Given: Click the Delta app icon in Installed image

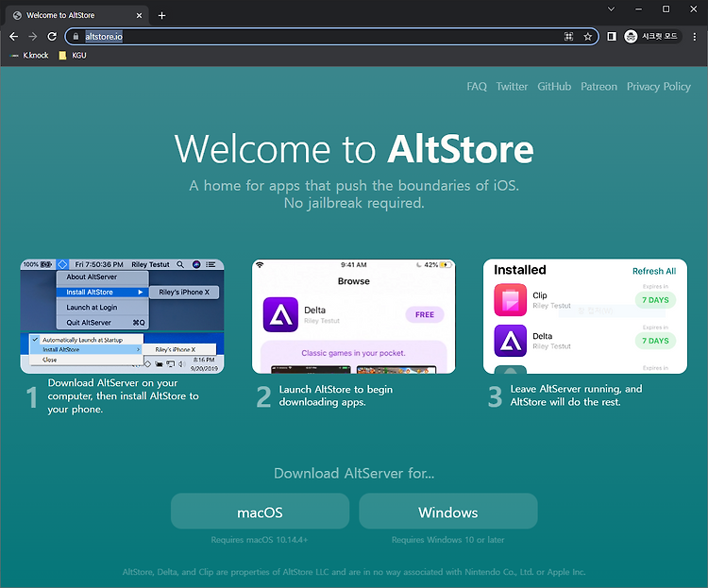Looking at the screenshot, I should pos(510,341).
